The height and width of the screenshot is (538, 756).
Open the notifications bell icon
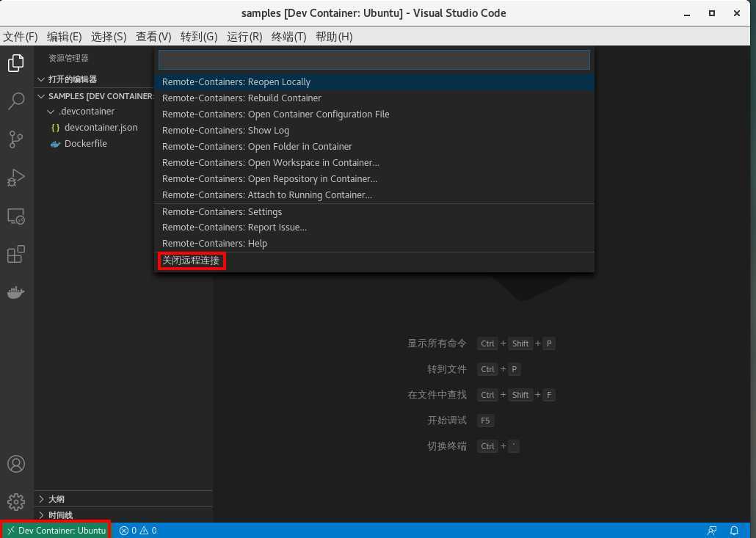click(x=734, y=530)
